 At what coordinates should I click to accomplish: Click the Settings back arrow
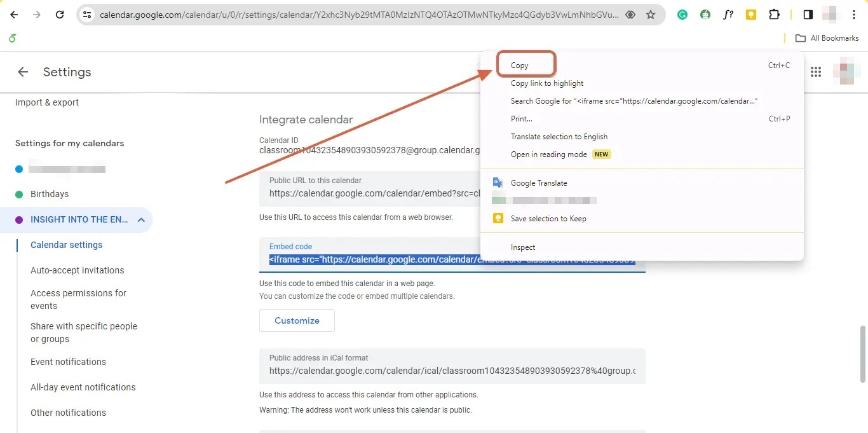pos(23,72)
